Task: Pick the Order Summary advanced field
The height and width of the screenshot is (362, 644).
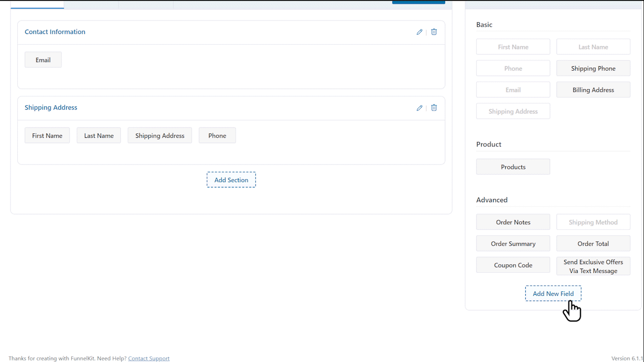Action: coord(513,244)
